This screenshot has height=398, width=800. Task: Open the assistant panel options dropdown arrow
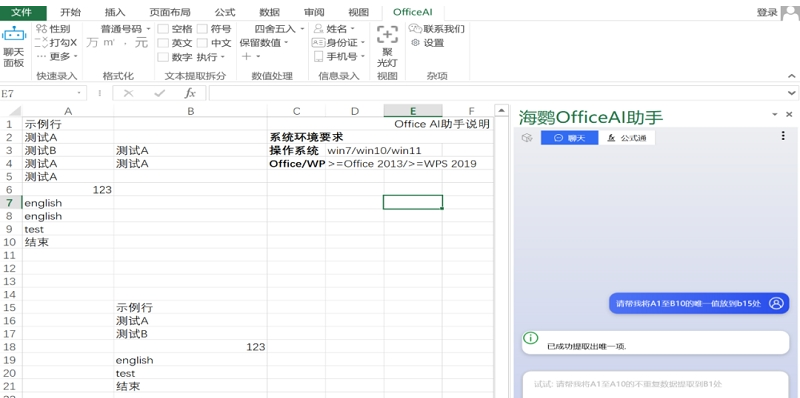pos(775,115)
